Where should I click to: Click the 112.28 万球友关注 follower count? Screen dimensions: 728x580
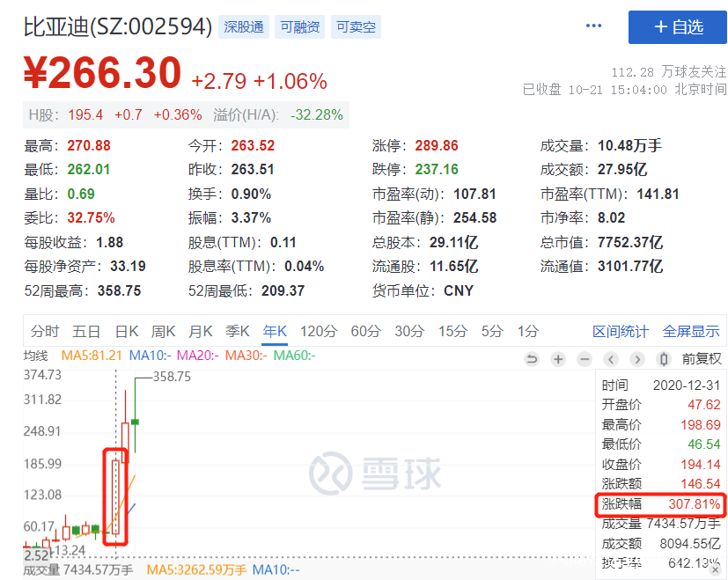click(x=668, y=72)
